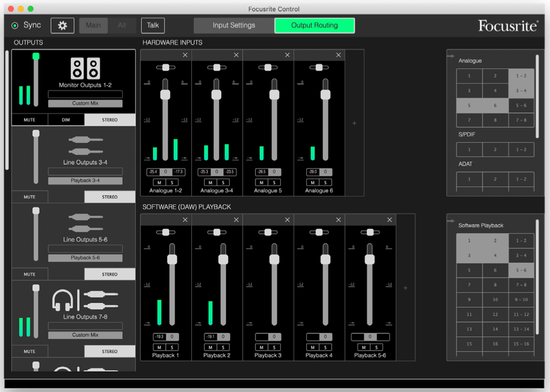Open Playback 5-6 source dropdown
The height and width of the screenshot is (392, 550).
[85, 258]
